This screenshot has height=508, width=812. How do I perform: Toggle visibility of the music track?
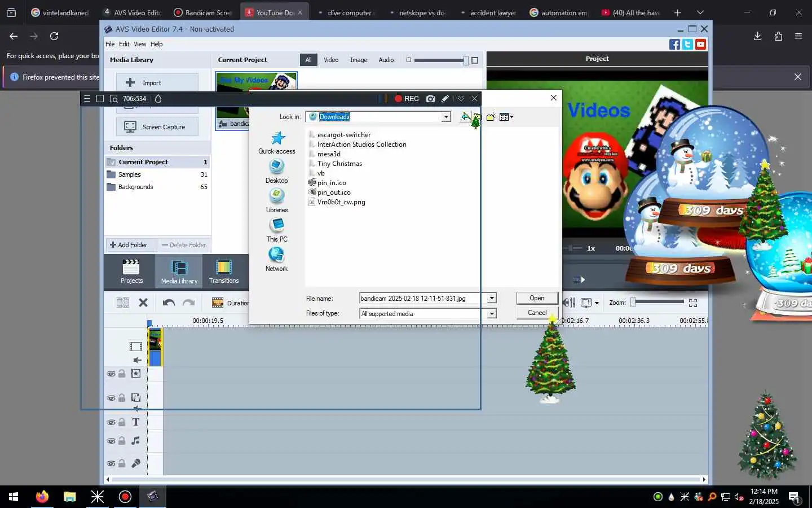pos(111,441)
